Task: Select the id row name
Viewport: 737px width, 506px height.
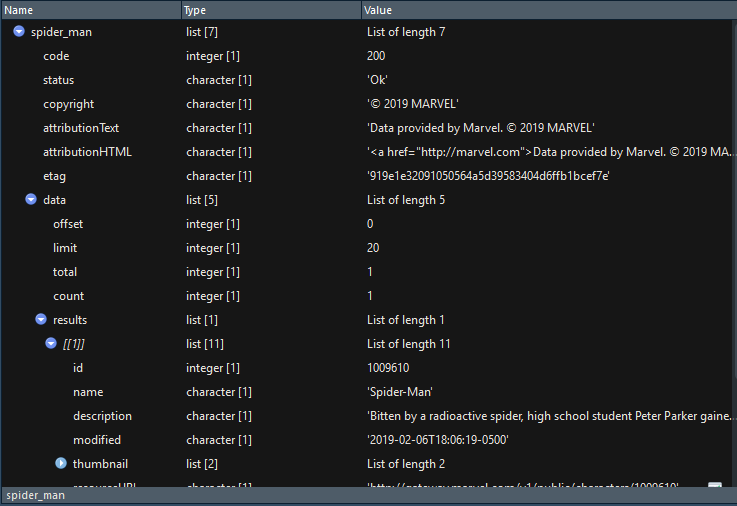Action: click(x=78, y=368)
